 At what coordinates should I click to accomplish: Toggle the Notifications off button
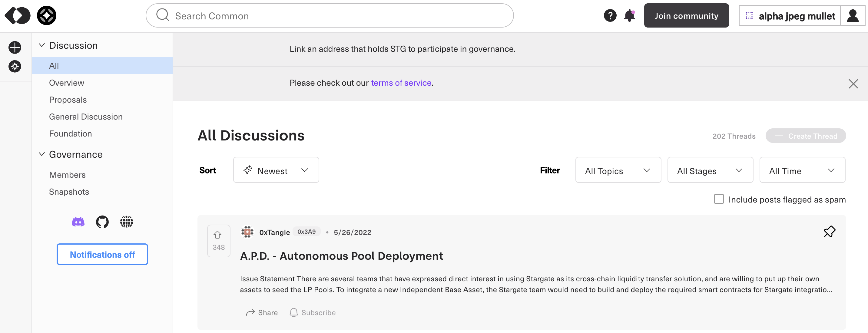tap(102, 254)
